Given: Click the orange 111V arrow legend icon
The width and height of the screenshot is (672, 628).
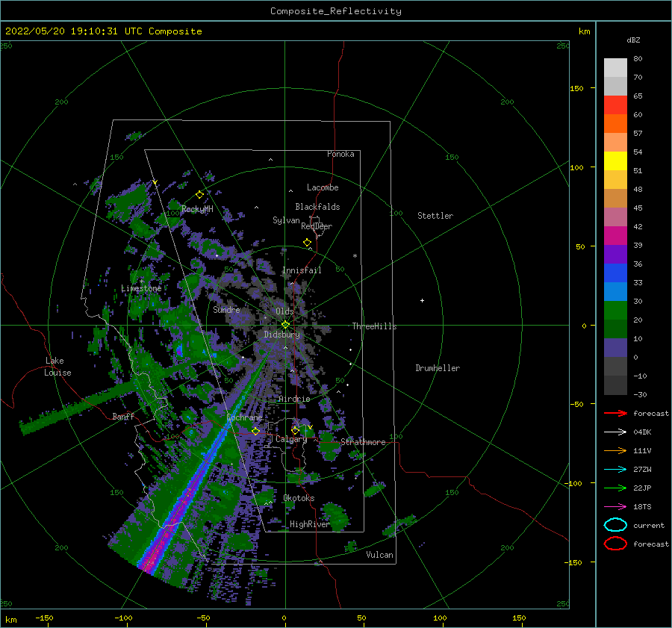Looking at the screenshot, I should coord(615,450).
